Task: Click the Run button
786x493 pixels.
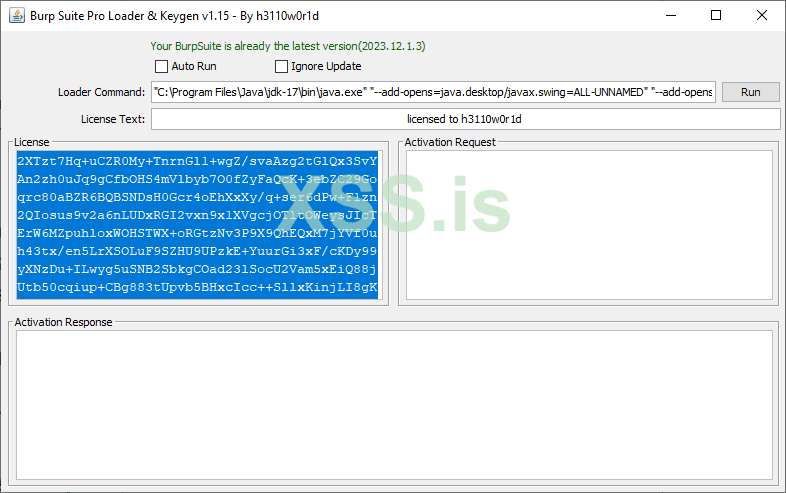Action: pos(750,92)
